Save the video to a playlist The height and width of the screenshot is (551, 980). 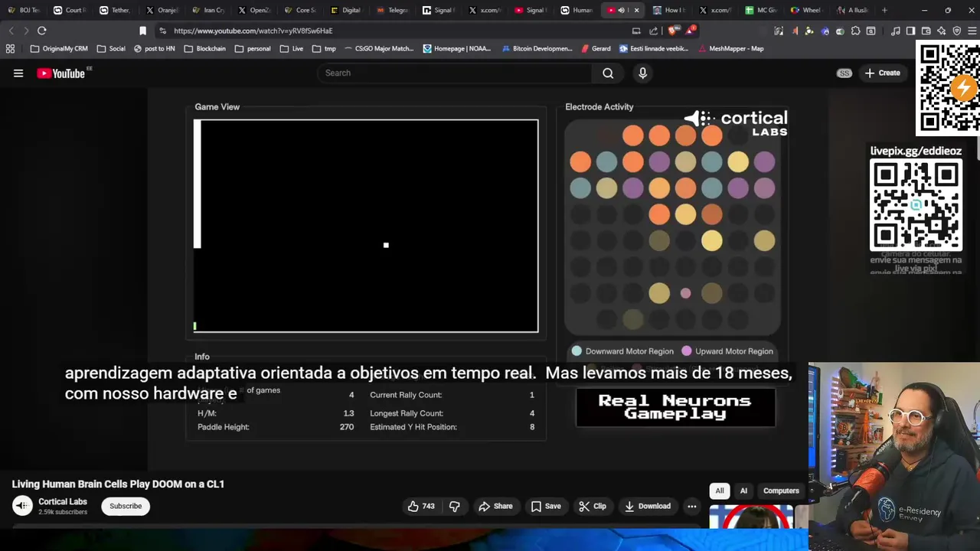tap(546, 506)
